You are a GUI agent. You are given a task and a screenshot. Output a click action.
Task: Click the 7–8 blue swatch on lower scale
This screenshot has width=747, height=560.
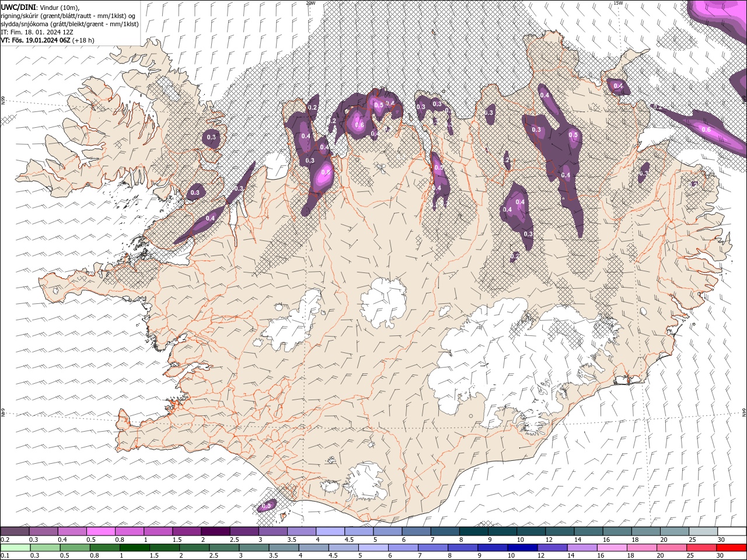tap(433, 548)
